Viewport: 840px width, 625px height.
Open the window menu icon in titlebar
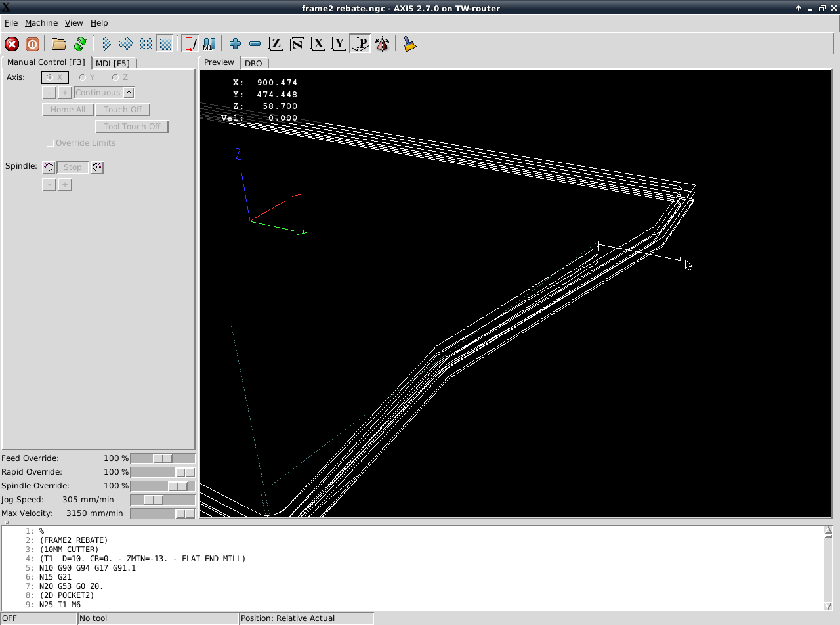[x=5, y=7]
